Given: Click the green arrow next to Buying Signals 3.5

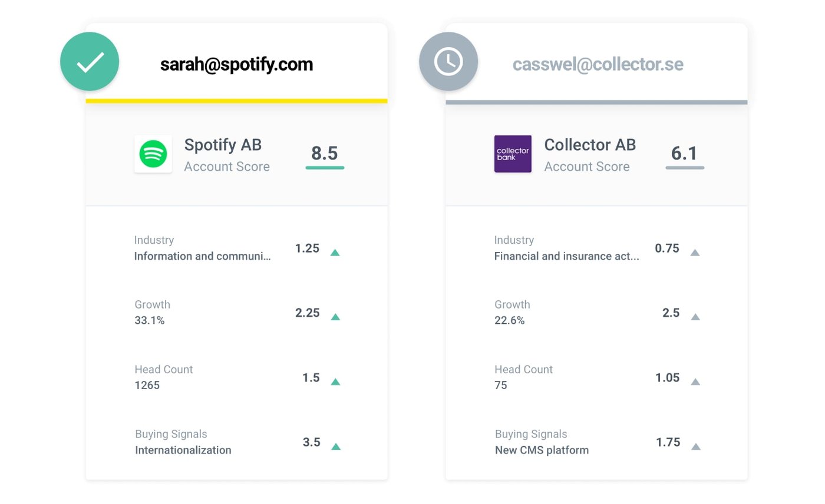Looking at the screenshot, I should pyautogui.click(x=335, y=446).
